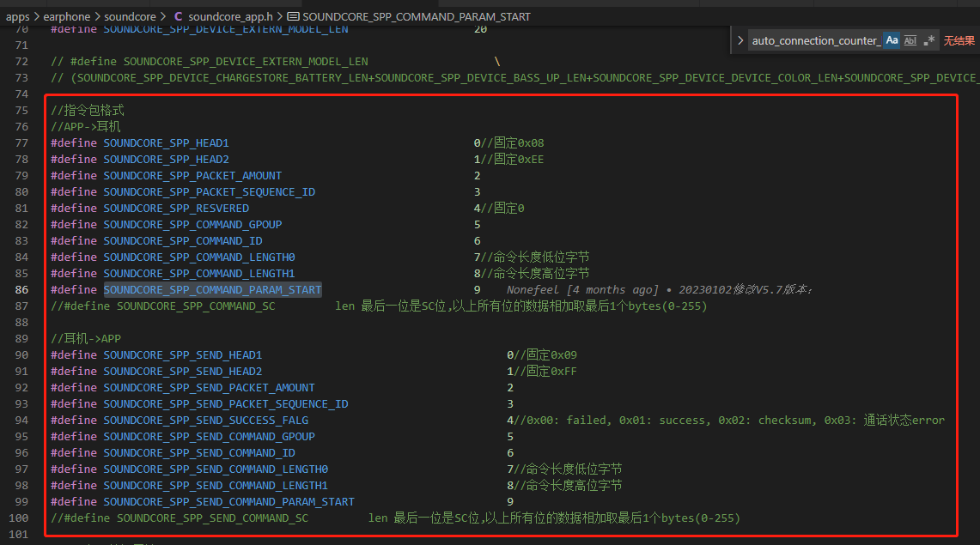Click the SOUNDCORE_SPP_SEND_COMMAND_PARAM_START macro name
This screenshot has width=980, height=545.
228,501
